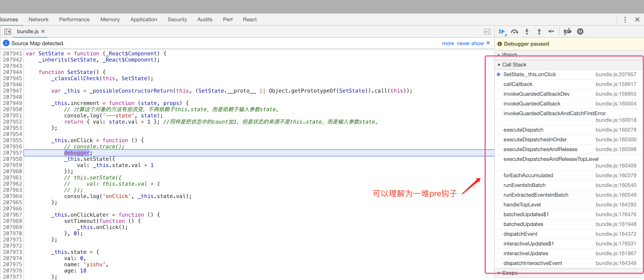644x280 pixels.
Task: Switch to the React tab
Action: [x=250, y=19]
